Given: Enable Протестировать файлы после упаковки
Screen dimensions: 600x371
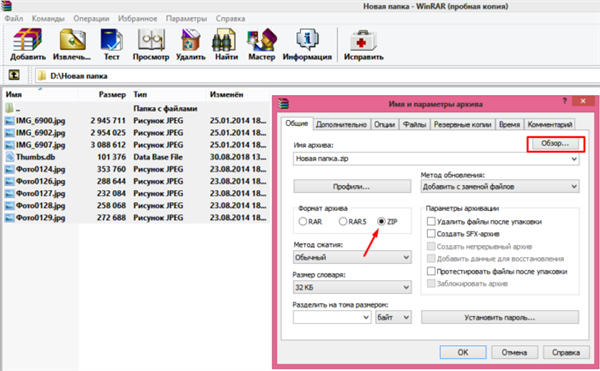Looking at the screenshot, I should (431, 271).
